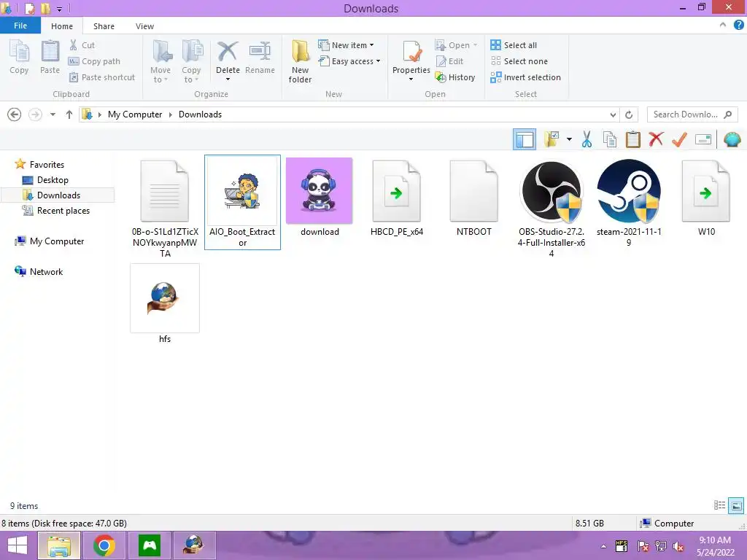
Task: Click the rename toolbar icon
Action: tap(703, 139)
